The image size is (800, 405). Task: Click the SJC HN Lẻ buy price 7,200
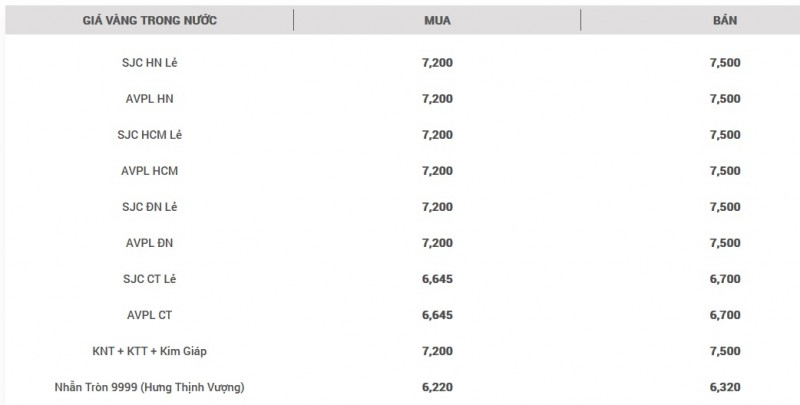[437, 63]
